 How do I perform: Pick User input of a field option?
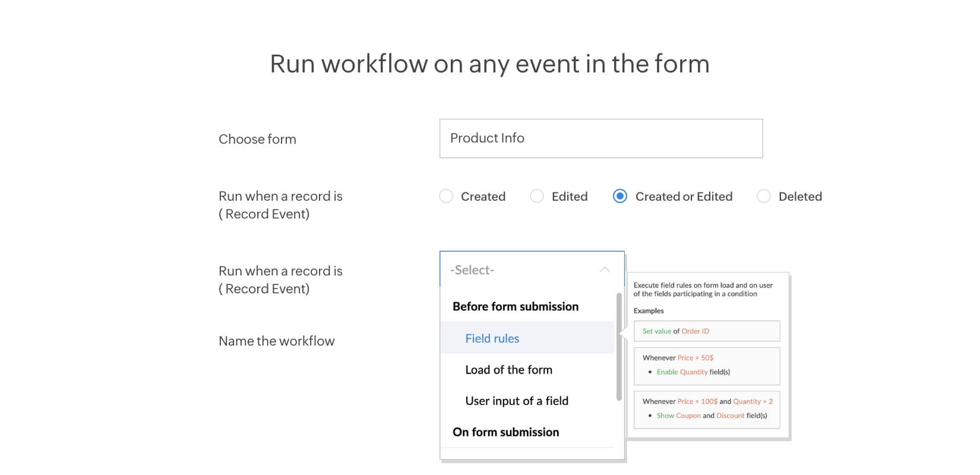coord(516,401)
